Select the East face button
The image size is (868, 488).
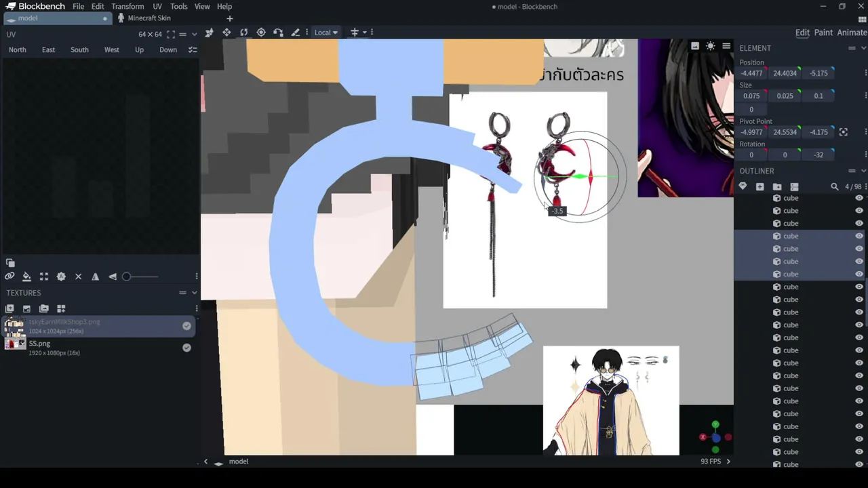(x=48, y=49)
